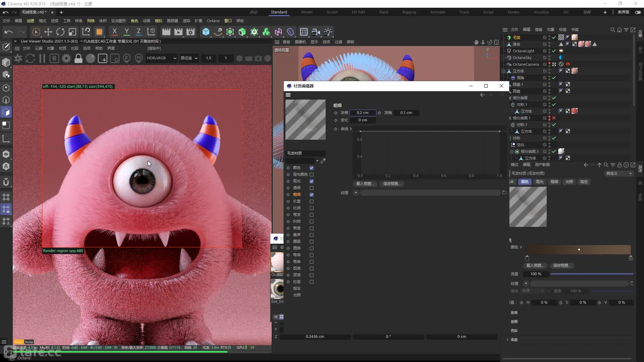The height and width of the screenshot is (362, 644).
Task: Pause the Live Viewer render
Action: (42, 58)
